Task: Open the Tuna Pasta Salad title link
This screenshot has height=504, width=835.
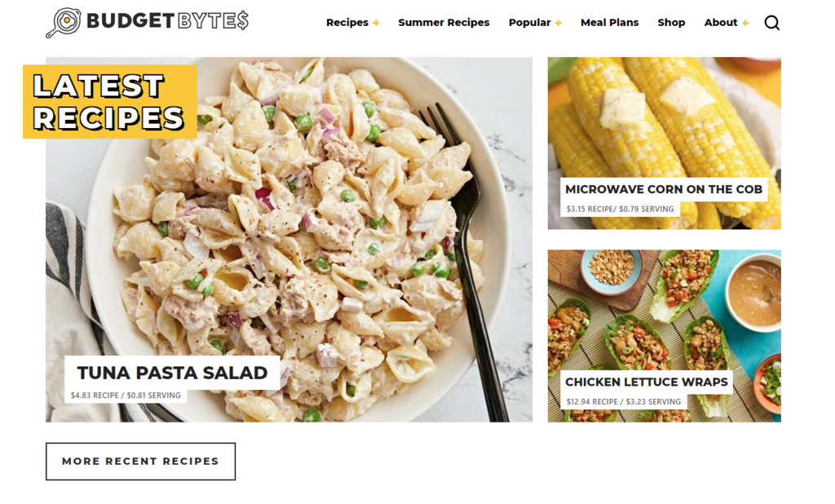Action: (172, 373)
